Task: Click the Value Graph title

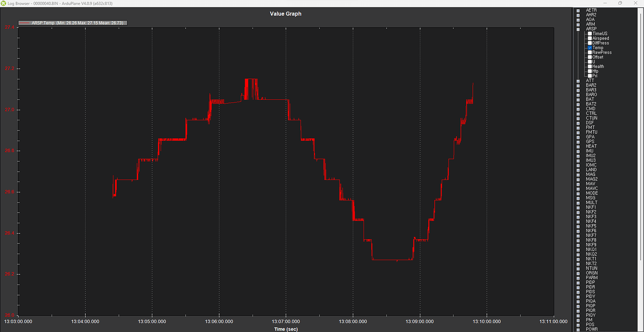Action: pyautogui.click(x=286, y=14)
